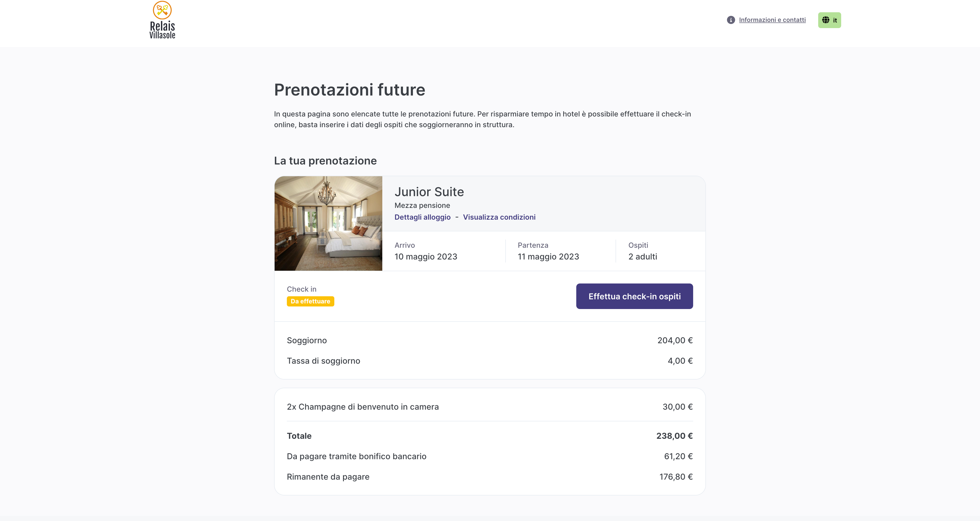
Task: Open the 'it' language selector
Action: [829, 20]
